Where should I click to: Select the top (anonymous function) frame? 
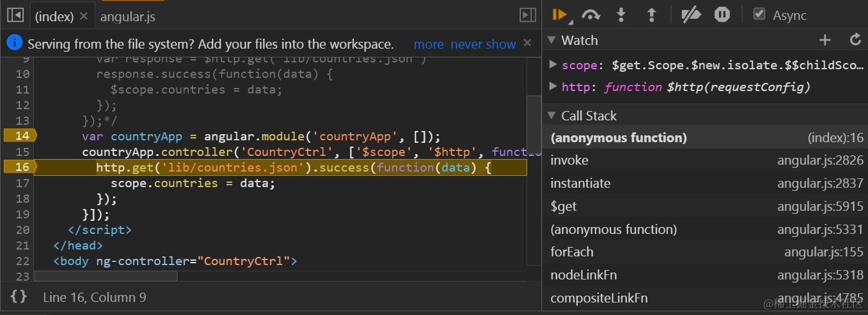pyautogui.click(x=705, y=138)
